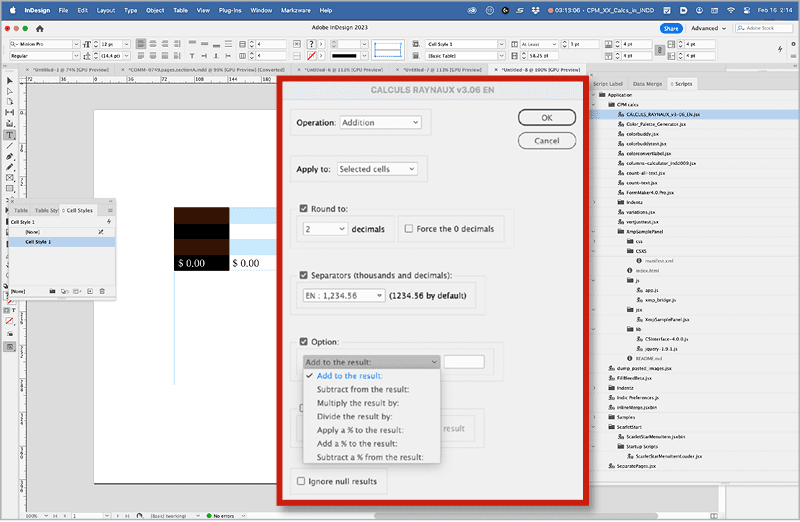Select the Line tool

click(10, 146)
